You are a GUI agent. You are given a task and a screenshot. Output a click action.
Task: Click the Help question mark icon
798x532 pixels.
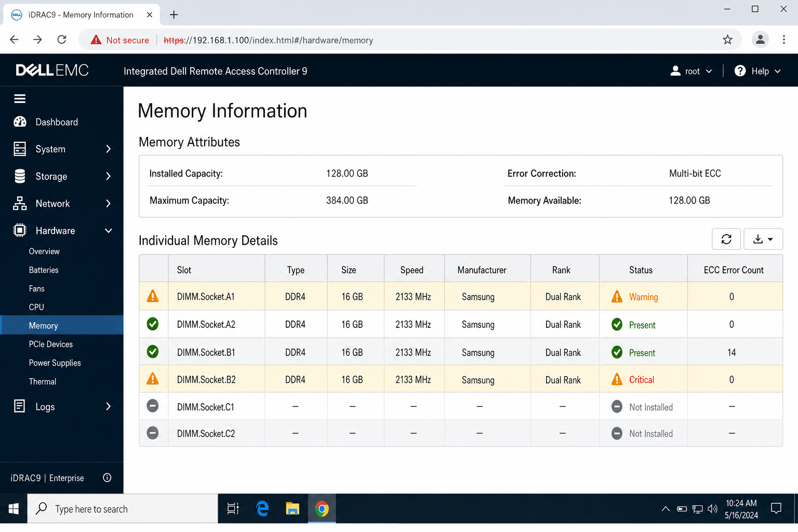740,71
